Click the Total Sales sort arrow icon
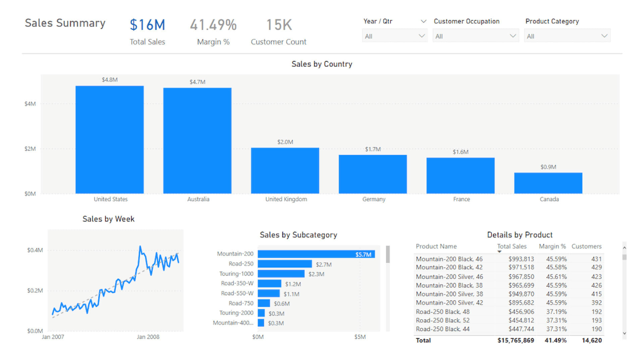 pos(499,252)
